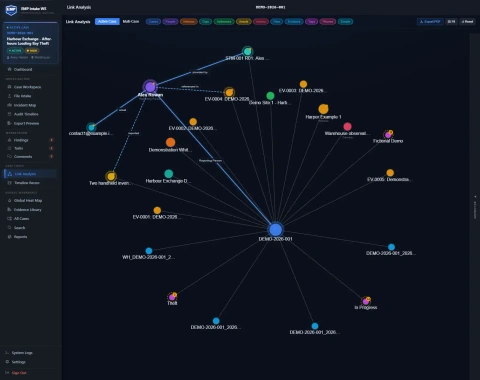
Task: Toggle the red filter pill
Action: coord(261,22)
